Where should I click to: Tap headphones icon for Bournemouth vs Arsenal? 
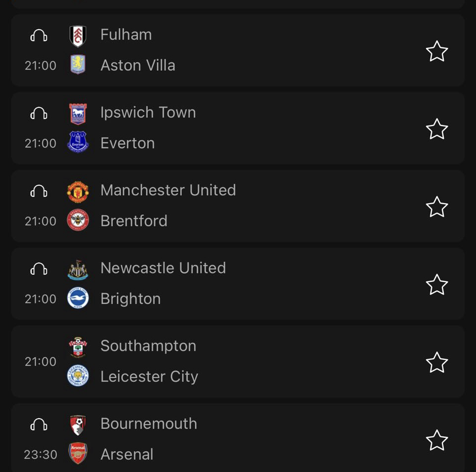[x=39, y=425]
